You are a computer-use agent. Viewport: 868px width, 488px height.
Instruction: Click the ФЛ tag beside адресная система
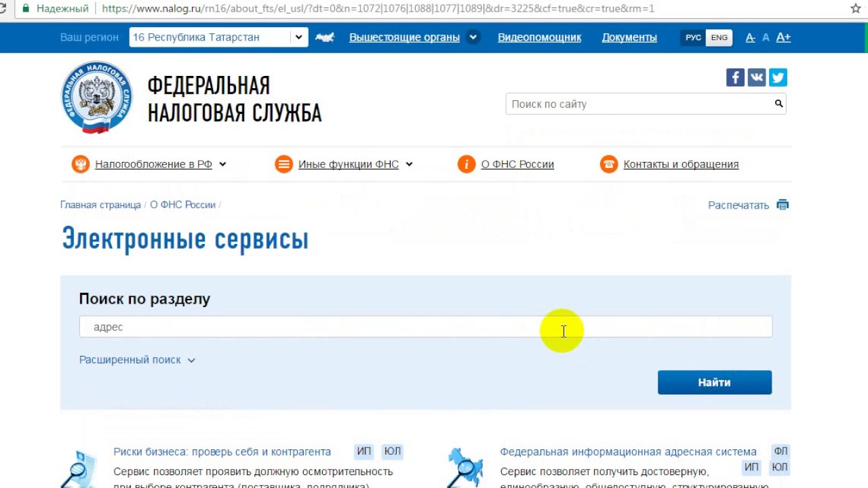(781, 451)
